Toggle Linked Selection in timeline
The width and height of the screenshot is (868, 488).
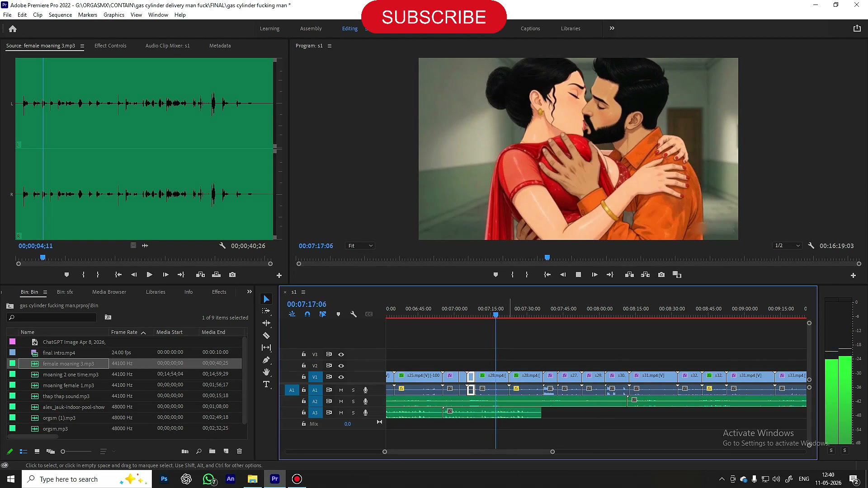click(x=323, y=314)
